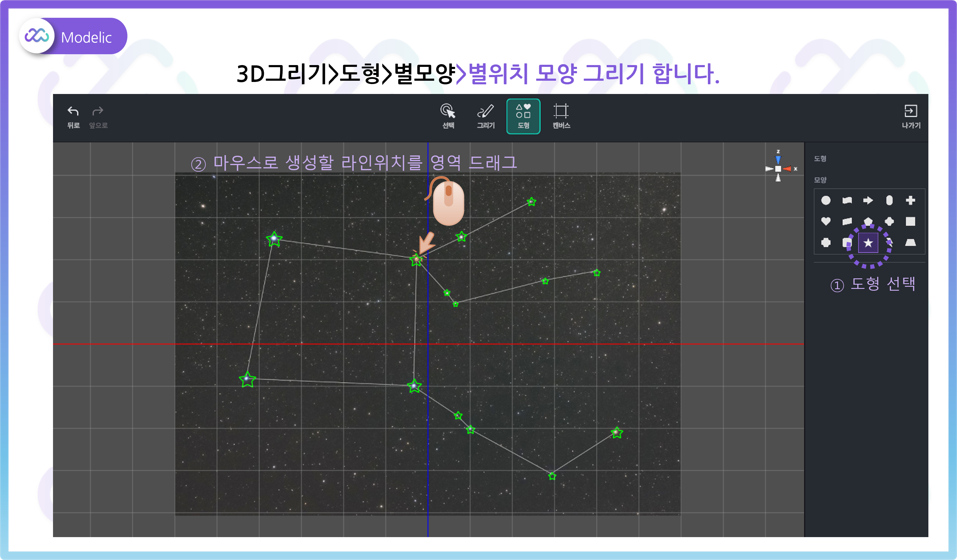
Task: Choose the wavy flag shape
Action: coord(847,200)
